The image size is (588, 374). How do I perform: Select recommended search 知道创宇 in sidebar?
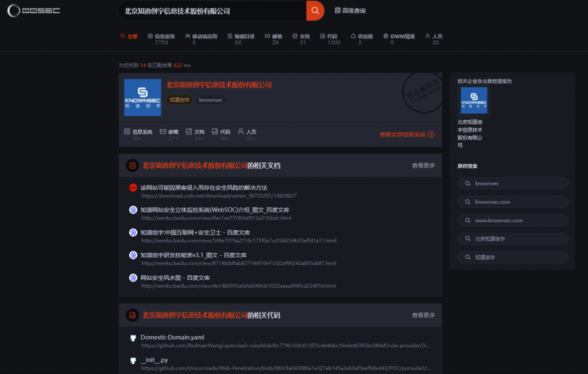[x=513, y=257]
